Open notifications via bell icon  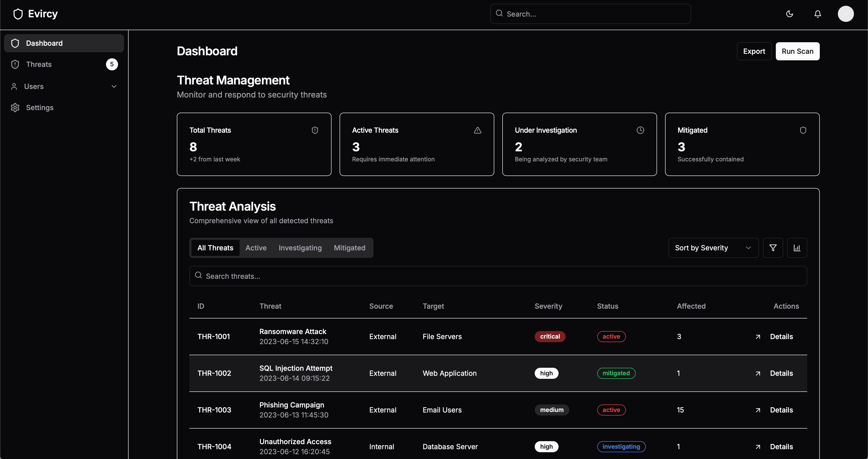click(818, 14)
